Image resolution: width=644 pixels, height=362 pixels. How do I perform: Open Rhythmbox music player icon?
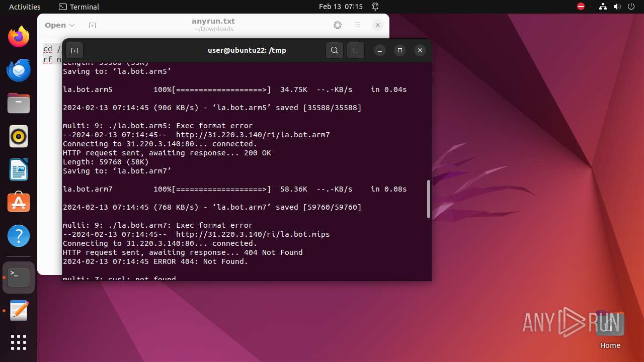click(x=19, y=136)
